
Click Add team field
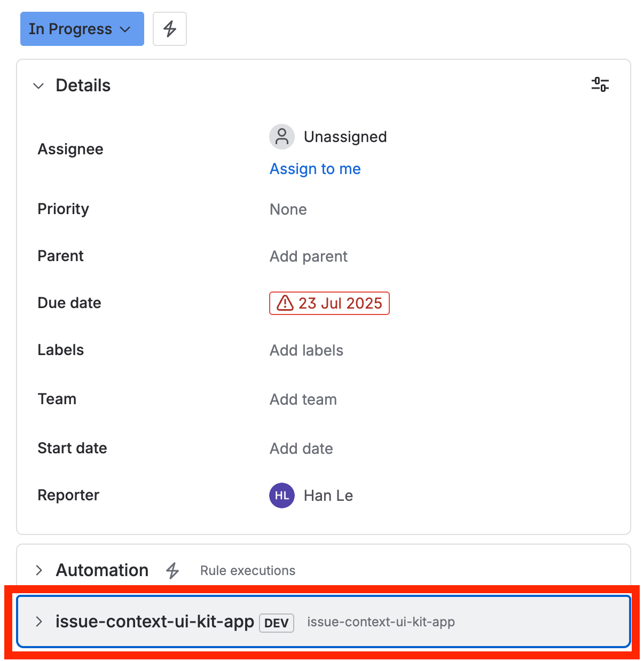pyautogui.click(x=303, y=399)
